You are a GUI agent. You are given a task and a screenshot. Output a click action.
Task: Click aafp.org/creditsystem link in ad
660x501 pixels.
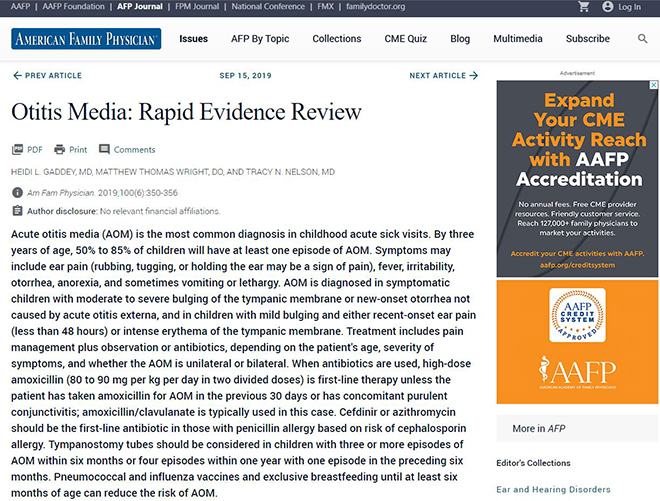577,265
